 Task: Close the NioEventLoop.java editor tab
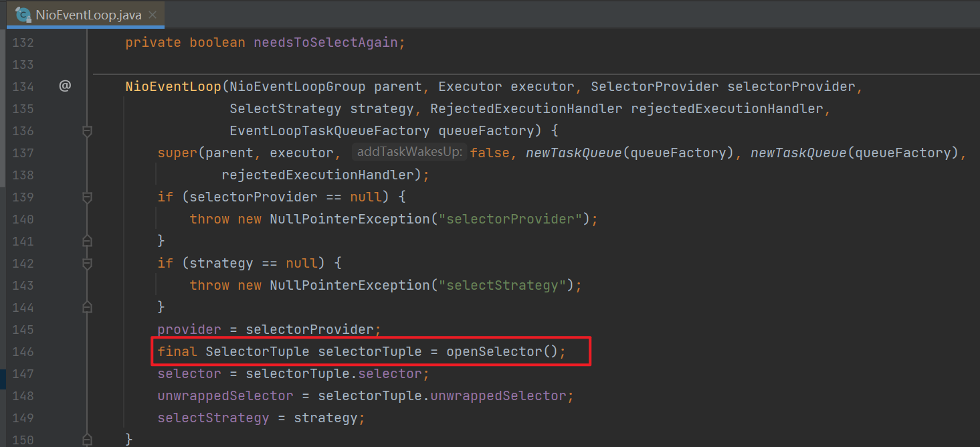coord(153,13)
